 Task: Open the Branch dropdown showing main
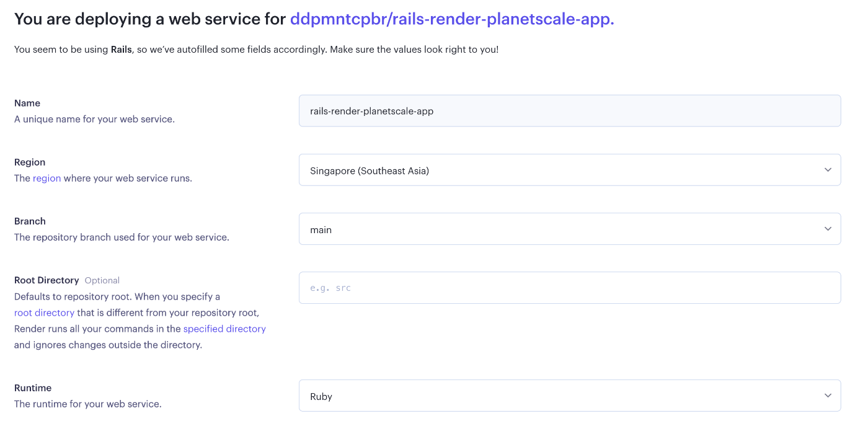[570, 229]
